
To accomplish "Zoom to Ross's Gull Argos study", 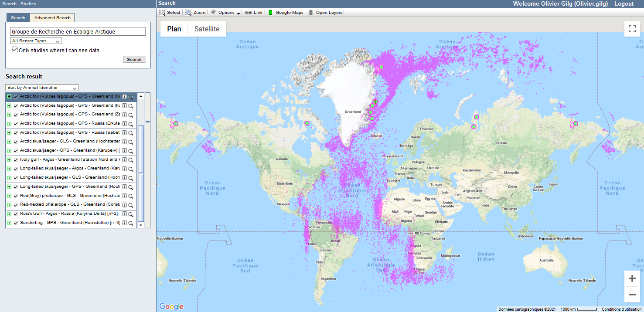I will 130,214.
